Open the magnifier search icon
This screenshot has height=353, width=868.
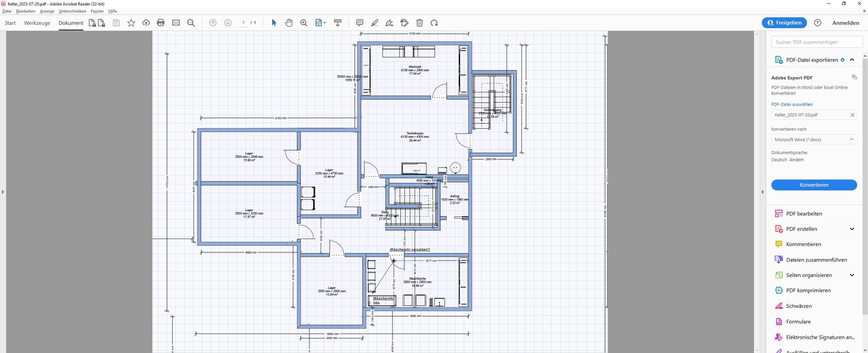(x=191, y=23)
